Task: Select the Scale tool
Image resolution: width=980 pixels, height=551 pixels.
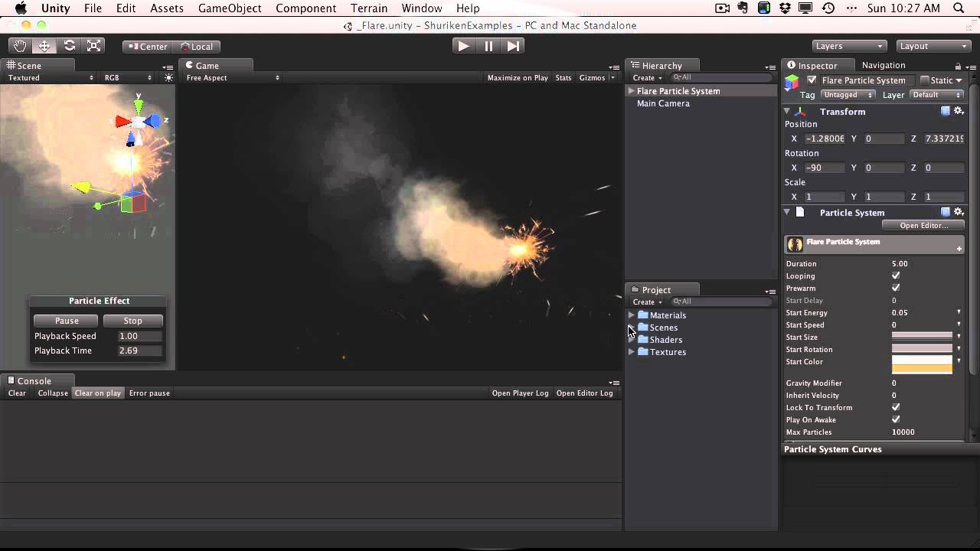Action: (x=93, y=46)
